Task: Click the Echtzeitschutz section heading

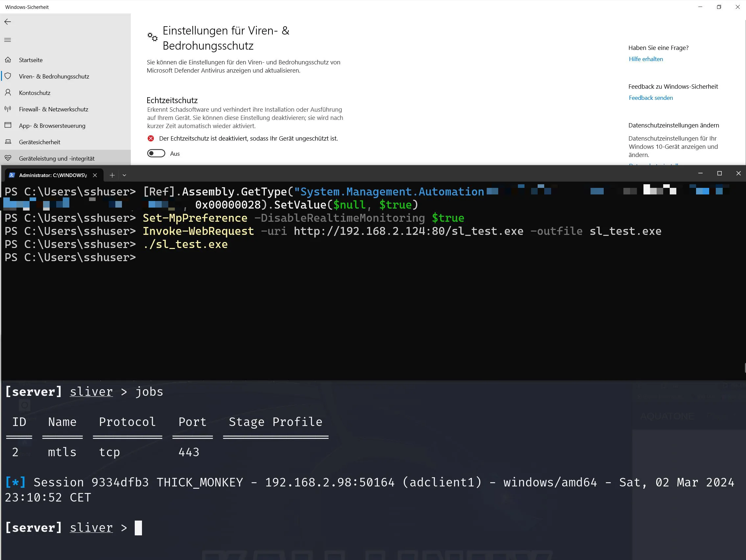Action: [172, 101]
